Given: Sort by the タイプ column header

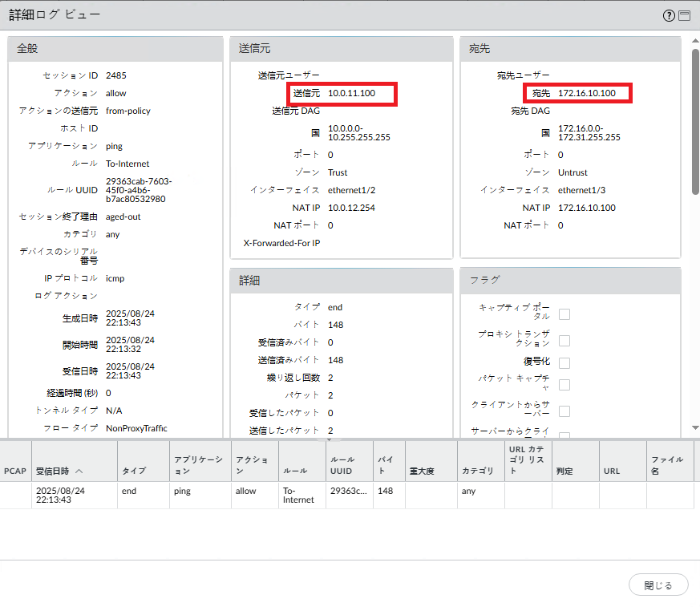Looking at the screenshot, I should point(133,471).
